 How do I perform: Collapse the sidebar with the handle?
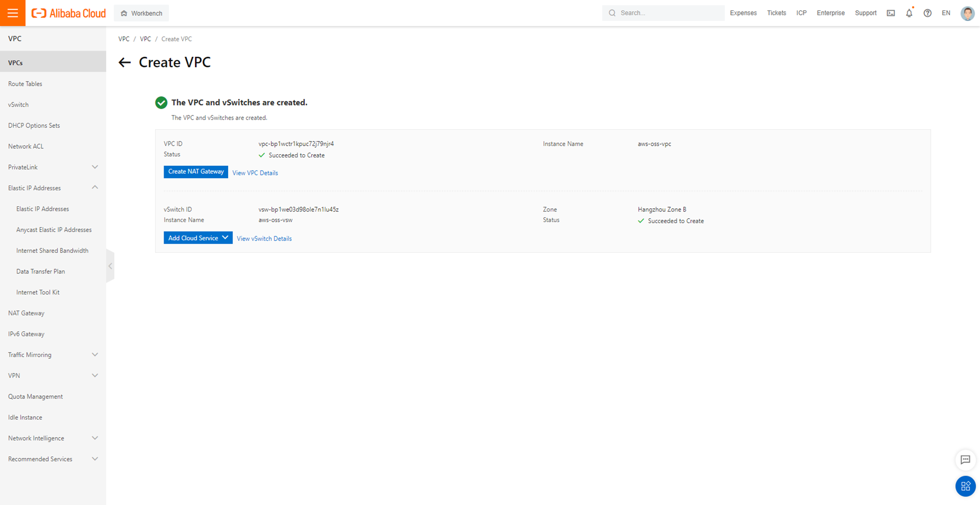point(110,266)
